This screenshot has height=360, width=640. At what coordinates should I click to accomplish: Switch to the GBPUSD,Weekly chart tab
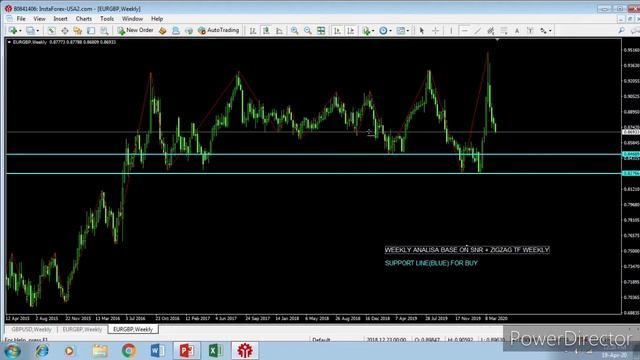(x=31, y=329)
